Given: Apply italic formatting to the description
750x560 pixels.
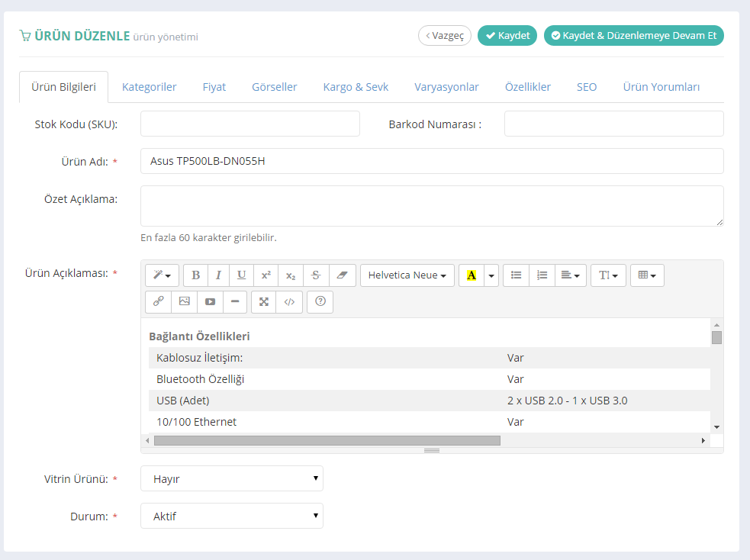Looking at the screenshot, I should pos(218,275).
